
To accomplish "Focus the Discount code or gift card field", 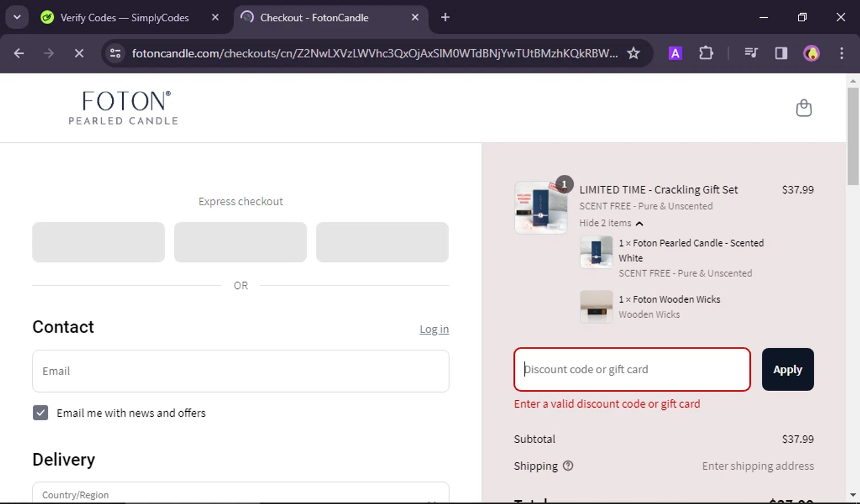I will (x=632, y=369).
